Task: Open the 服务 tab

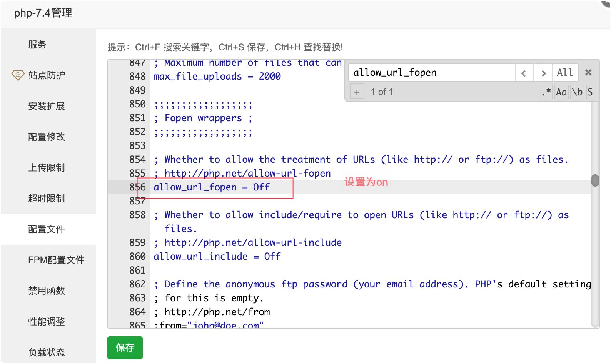Action: (x=48, y=45)
